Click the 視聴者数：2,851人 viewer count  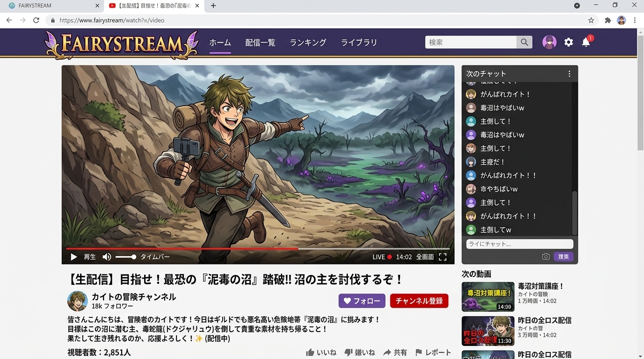coord(99,352)
